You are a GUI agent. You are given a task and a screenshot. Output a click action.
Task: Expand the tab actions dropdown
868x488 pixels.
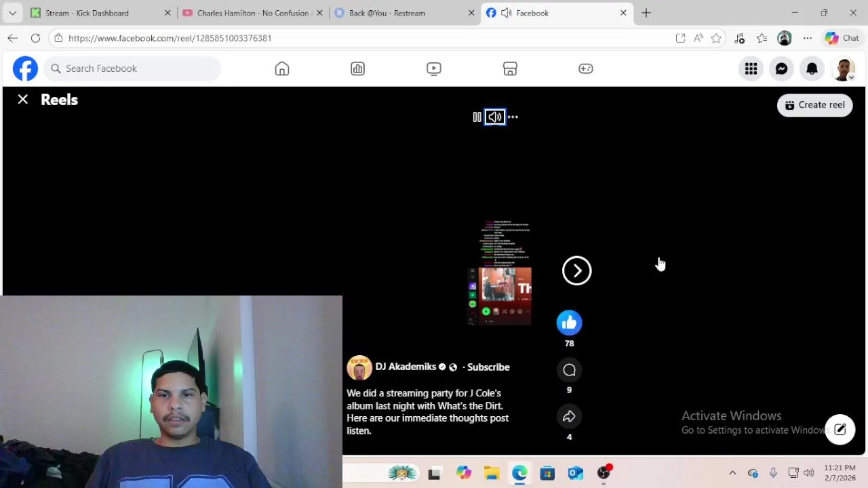pos(13,13)
